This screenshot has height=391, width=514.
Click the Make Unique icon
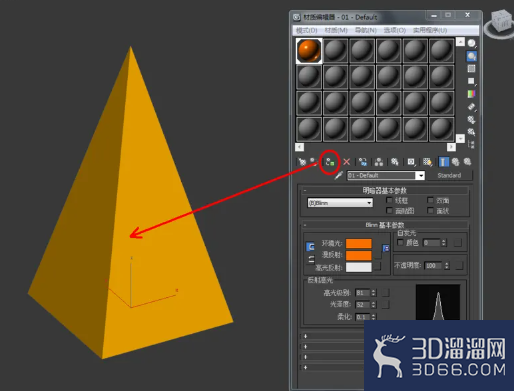(379, 162)
